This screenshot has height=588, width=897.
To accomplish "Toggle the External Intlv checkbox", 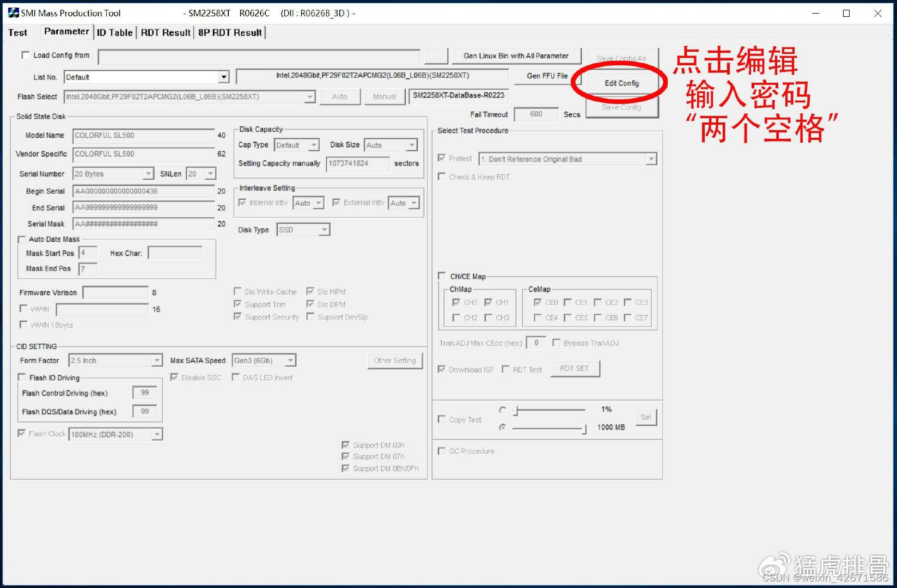I will [x=336, y=203].
